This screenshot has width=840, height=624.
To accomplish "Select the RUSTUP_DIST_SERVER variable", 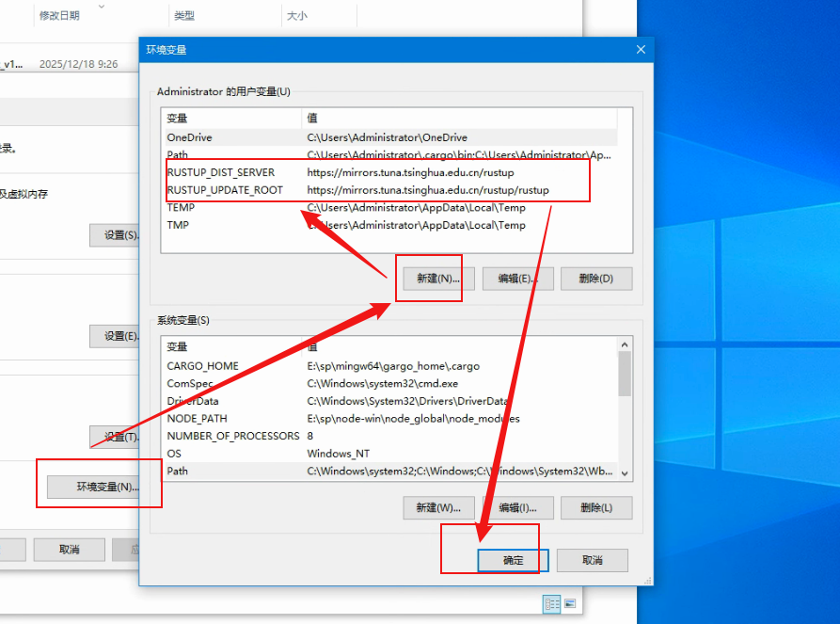I will click(x=389, y=172).
